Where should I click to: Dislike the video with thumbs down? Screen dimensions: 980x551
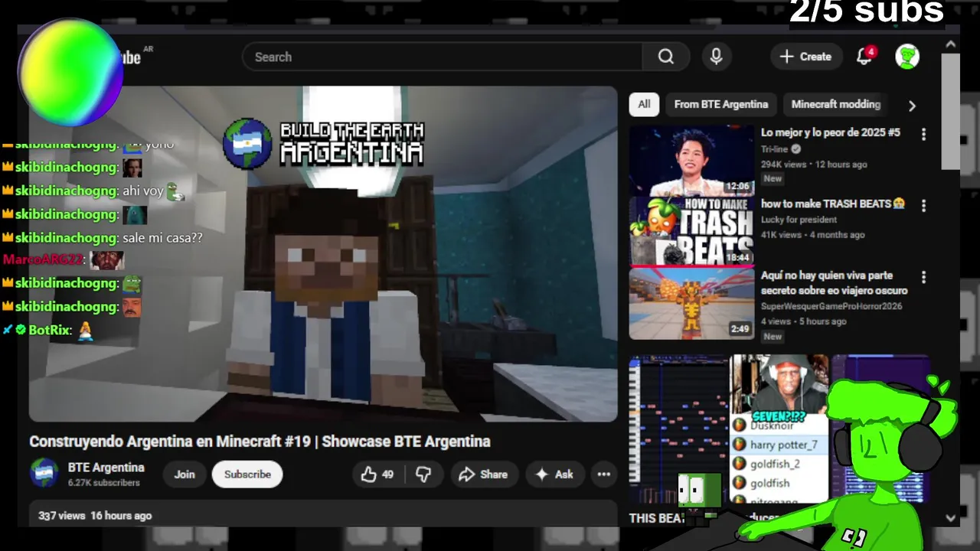point(423,474)
